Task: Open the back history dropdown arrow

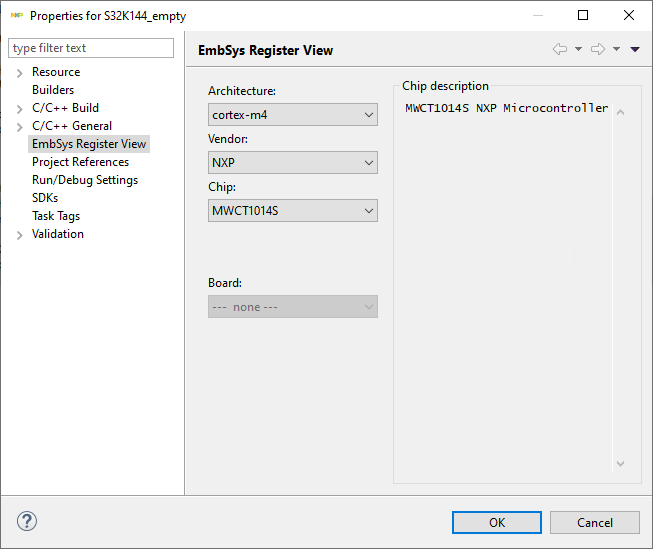Action: 578,49
